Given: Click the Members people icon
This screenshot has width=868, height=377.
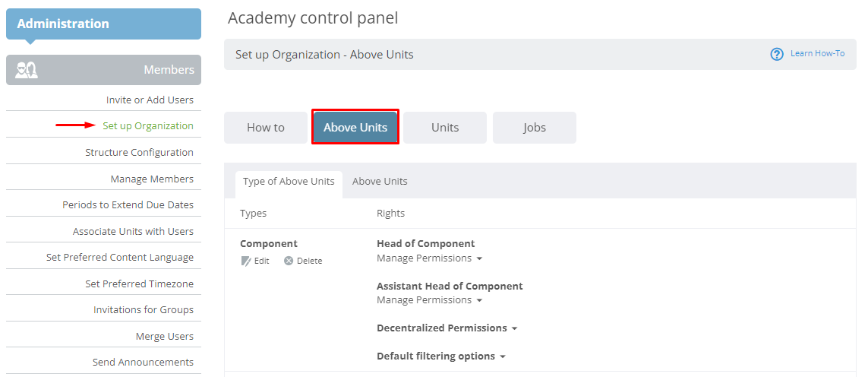Looking at the screenshot, I should point(27,70).
